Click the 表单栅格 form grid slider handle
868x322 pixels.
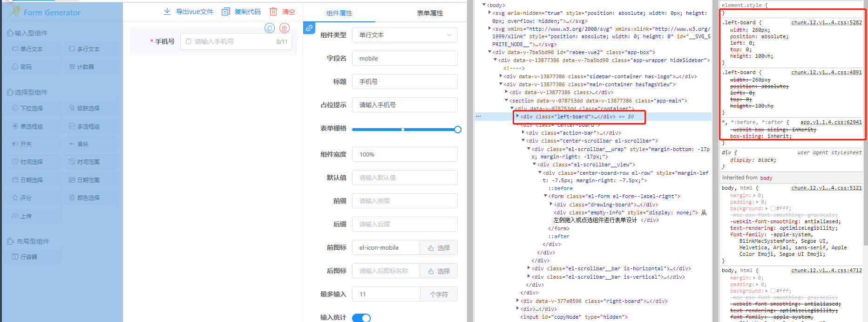coord(458,130)
